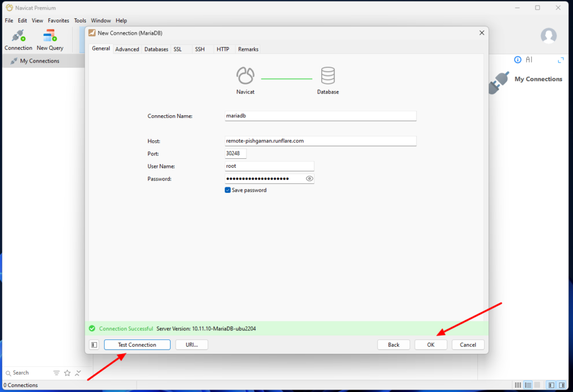Expand the right pane with arrows icon
Viewport: 573px width, 392px height.
click(x=561, y=60)
